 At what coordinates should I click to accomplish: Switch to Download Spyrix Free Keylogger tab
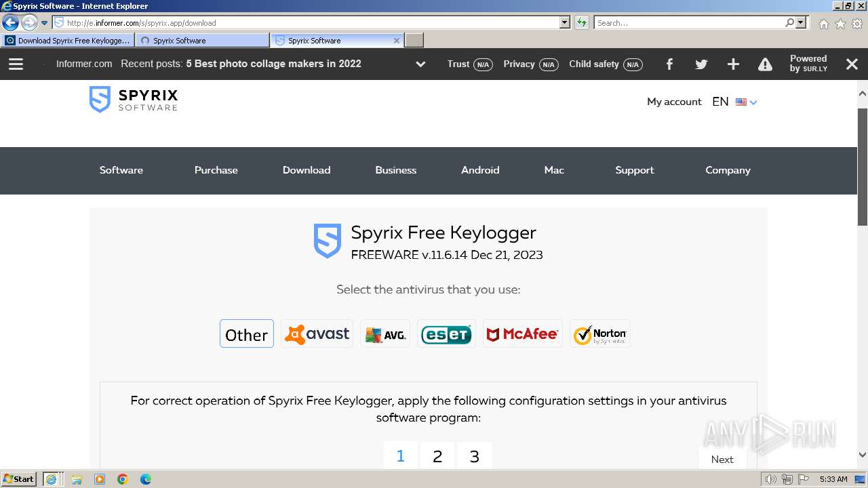[68, 41]
